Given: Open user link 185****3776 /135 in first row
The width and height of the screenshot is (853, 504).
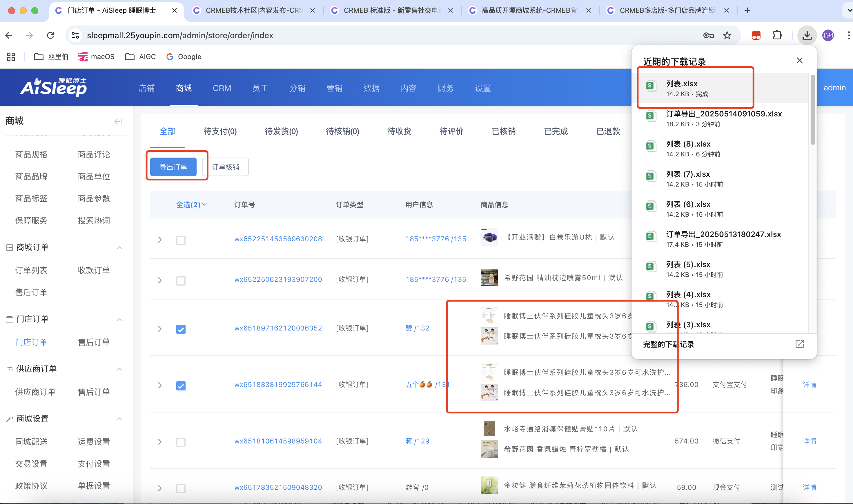Looking at the screenshot, I should point(435,239).
